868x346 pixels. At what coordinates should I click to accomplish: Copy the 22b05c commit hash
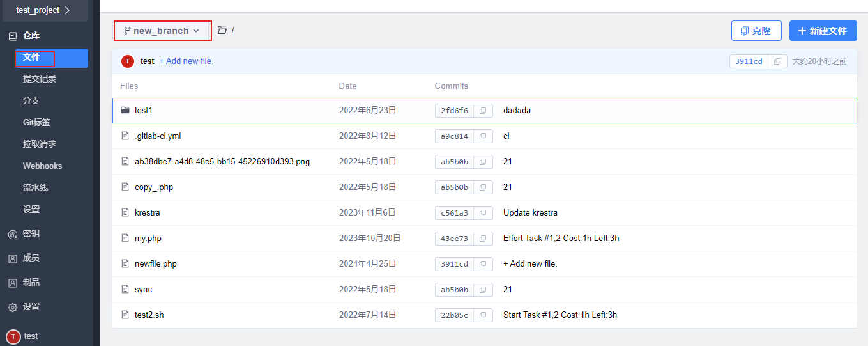point(483,315)
